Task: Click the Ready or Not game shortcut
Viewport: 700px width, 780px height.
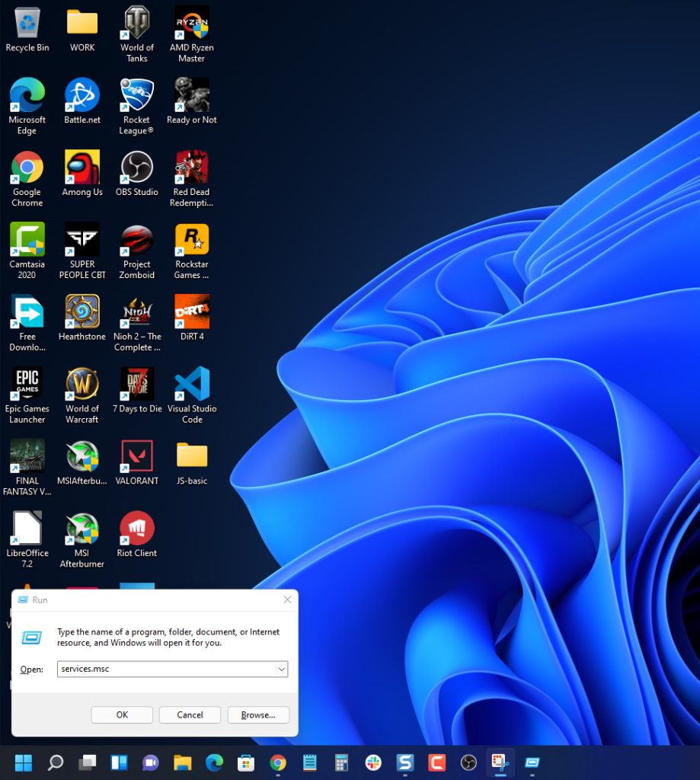Action: 191,102
